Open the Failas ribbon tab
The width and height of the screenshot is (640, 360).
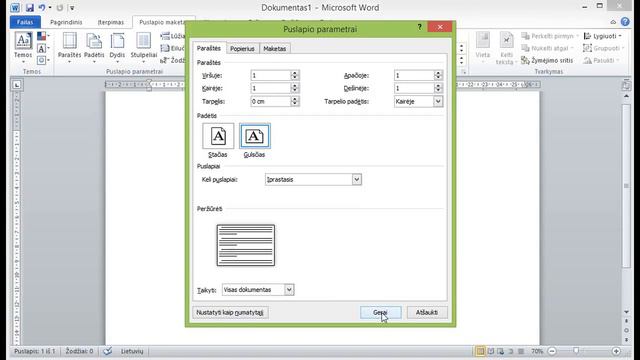pos(25,22)
